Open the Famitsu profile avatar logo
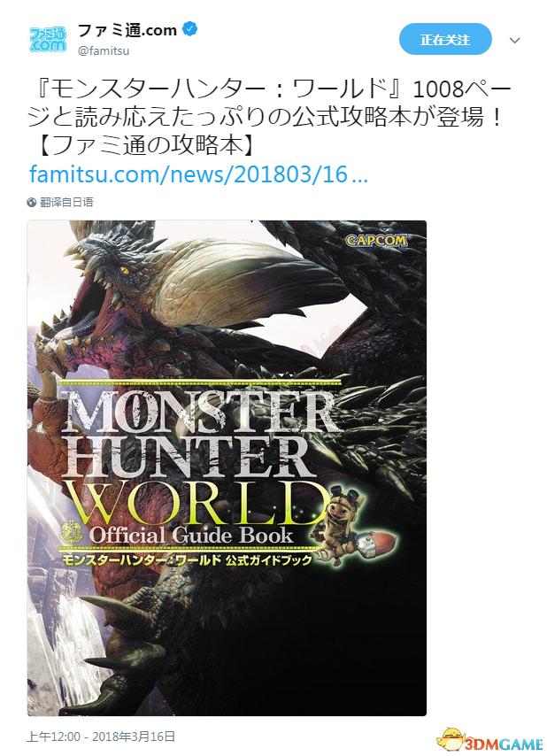The width and height of the screenshot is (547, 756). (x=48, y=40)
